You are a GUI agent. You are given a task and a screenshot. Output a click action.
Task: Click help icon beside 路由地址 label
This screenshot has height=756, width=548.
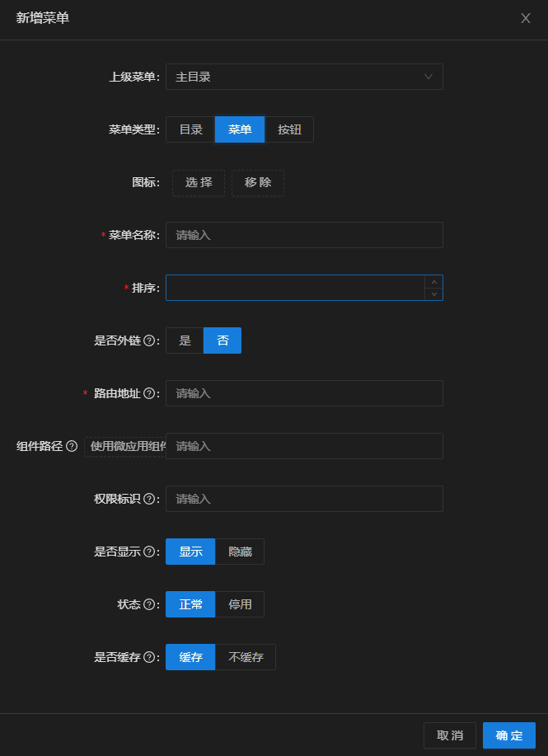[x=149, y=393]
